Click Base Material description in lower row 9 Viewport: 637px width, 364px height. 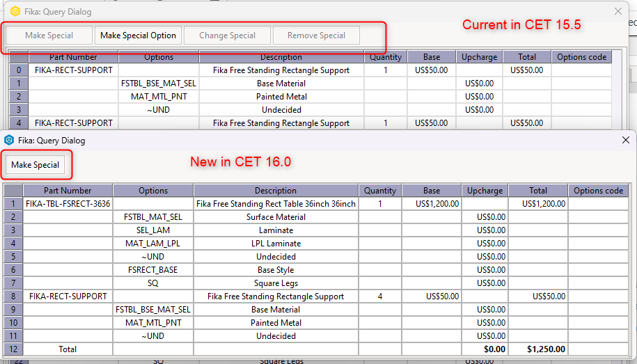tap(276, 310)
